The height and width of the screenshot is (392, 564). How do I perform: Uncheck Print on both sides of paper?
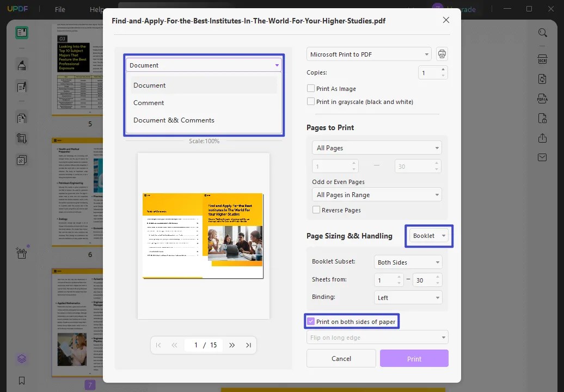tap(311, 321)
